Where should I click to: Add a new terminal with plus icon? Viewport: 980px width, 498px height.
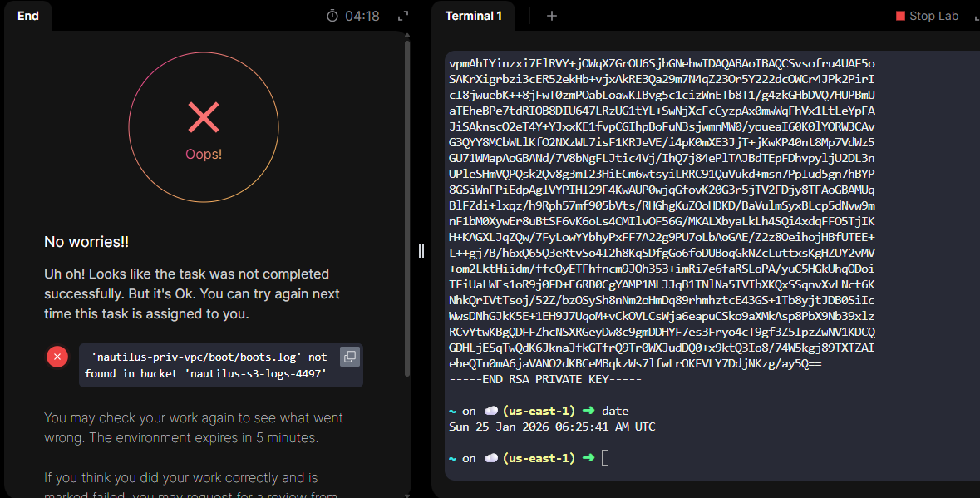tap(552, 16)
